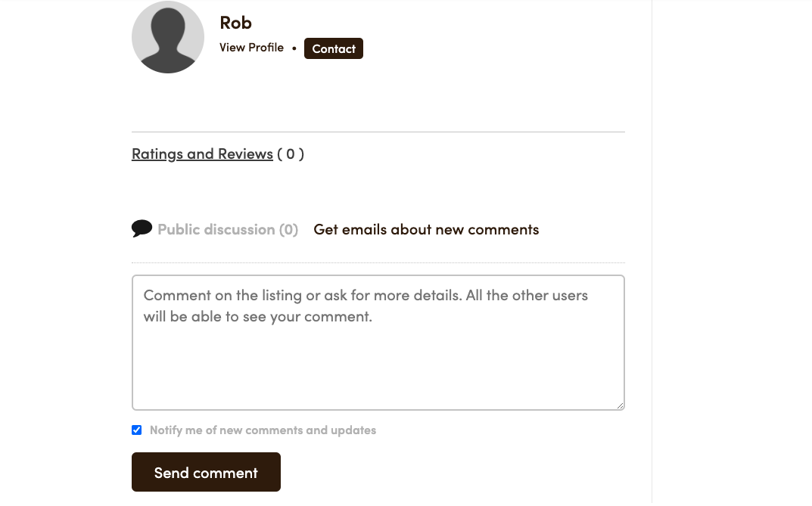
Task: Click the bullet separator beside View Profile
Action: tap(294, 48)
